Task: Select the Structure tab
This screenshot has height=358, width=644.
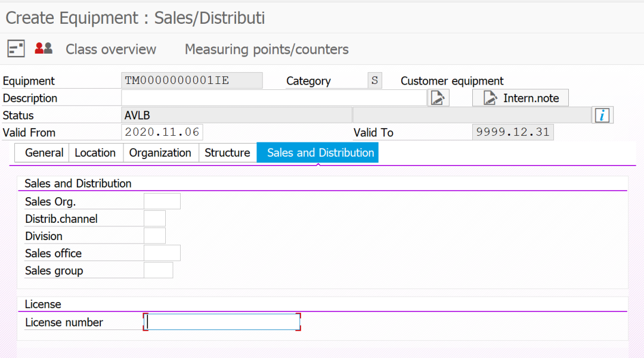Action: point(227,152)
